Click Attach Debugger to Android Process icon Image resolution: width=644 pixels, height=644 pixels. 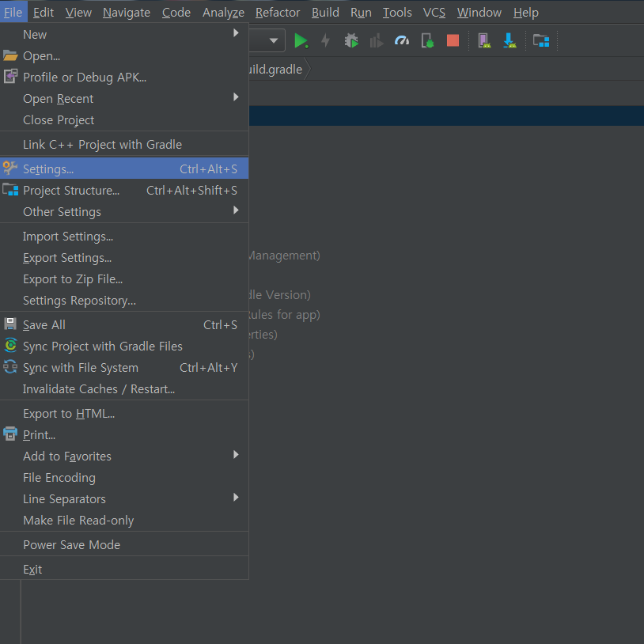pyautogui.click(x=427, y=40)
